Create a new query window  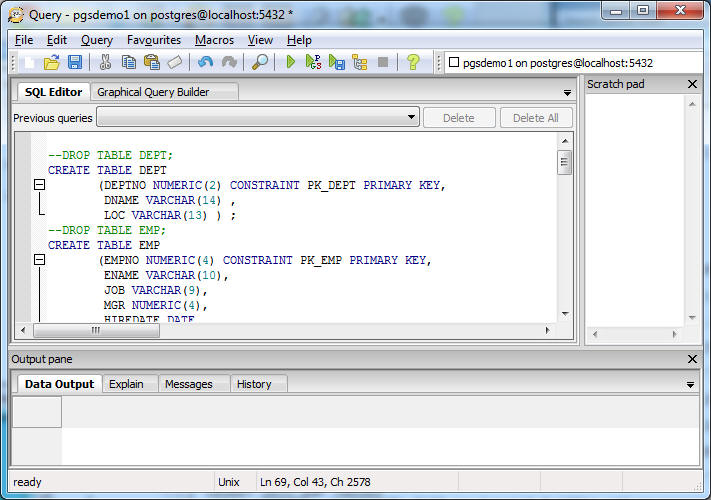click(29, 62)
